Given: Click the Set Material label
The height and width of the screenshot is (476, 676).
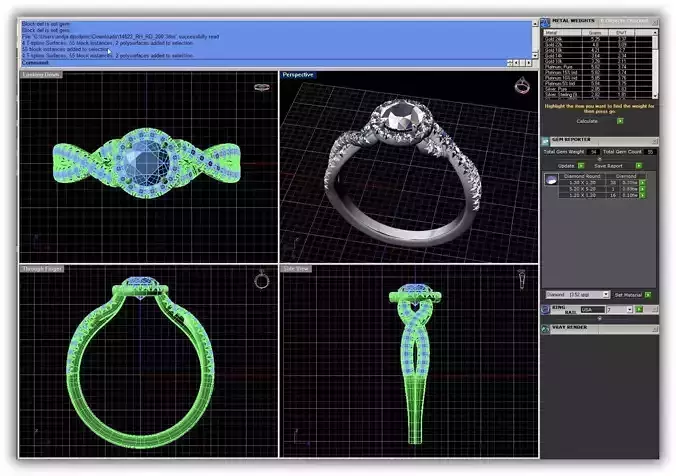Looking at the screenshot, I should pyautogui.click(x=628, y=295).
